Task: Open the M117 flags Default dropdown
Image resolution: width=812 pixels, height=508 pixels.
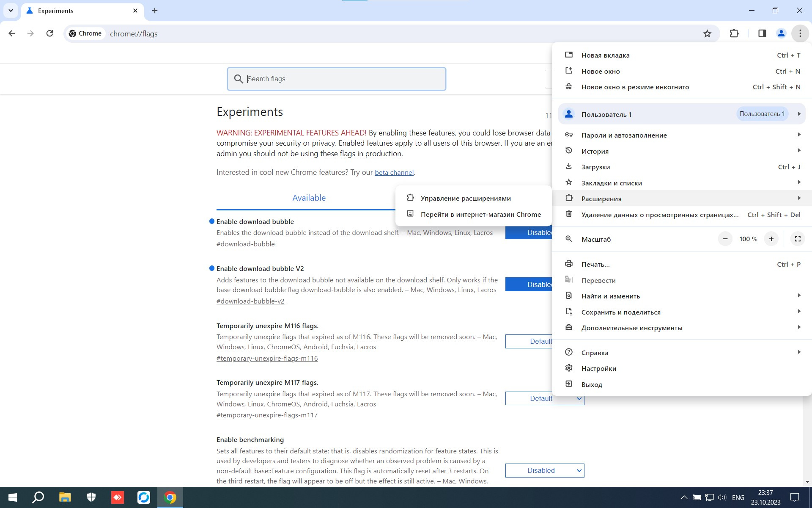Action: 545,398
